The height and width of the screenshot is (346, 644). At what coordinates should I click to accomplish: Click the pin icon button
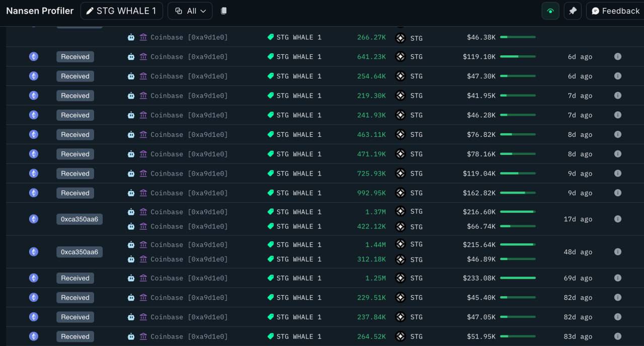click(573, 11)
